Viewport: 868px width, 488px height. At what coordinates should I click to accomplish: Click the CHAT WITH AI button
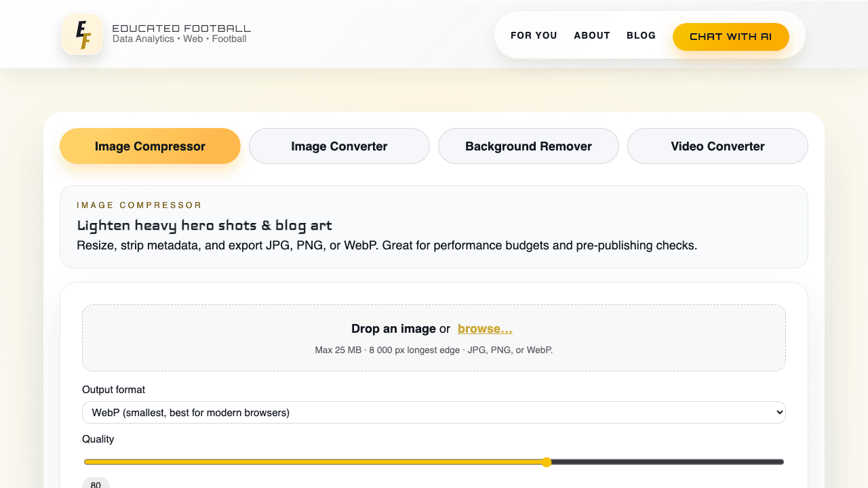tap(730, 37)
